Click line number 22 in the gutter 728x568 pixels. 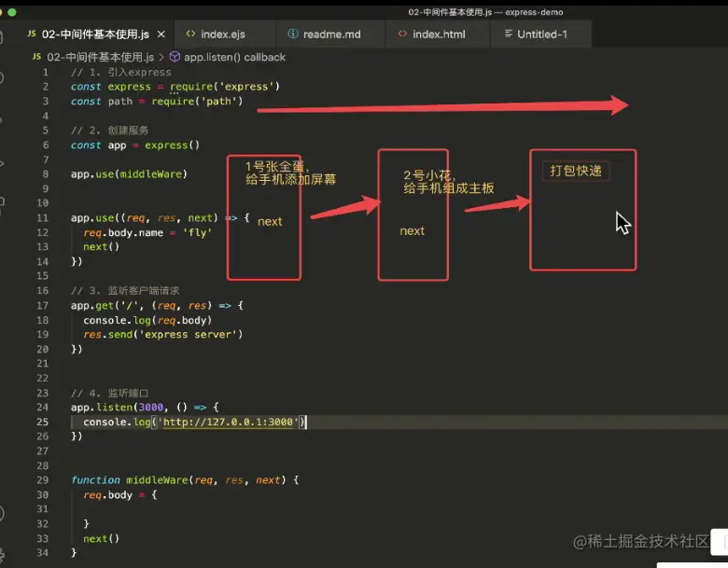[x=42, y=378]
